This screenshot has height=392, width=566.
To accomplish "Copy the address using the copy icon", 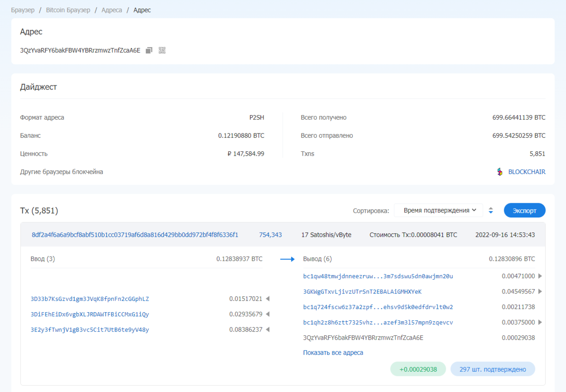I will click(x=149, y=50).
